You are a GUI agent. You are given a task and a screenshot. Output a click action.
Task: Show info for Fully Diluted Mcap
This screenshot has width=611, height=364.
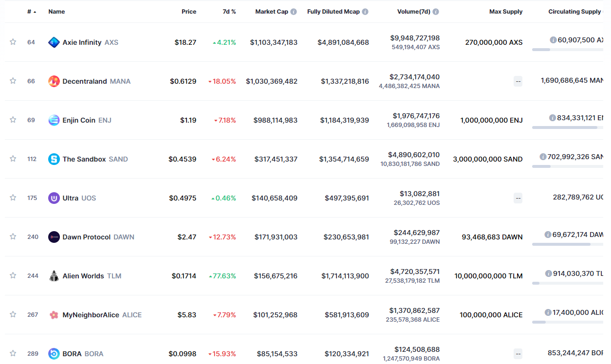365,12
